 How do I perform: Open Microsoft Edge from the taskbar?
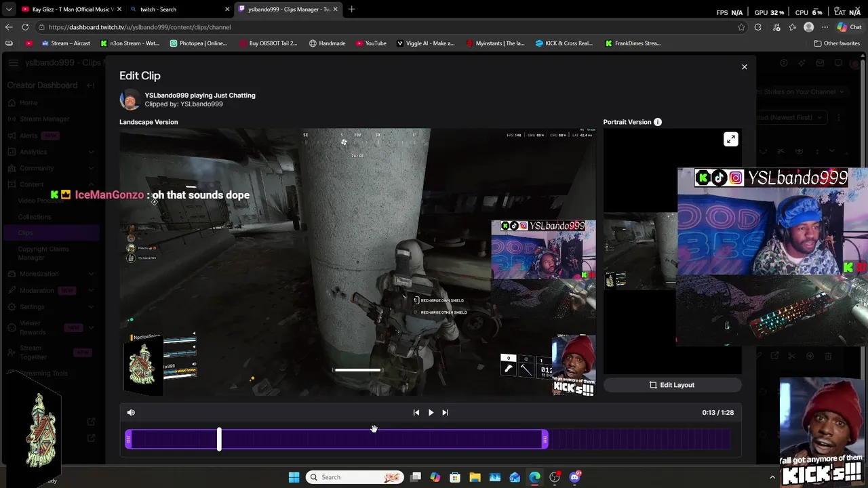535,477
